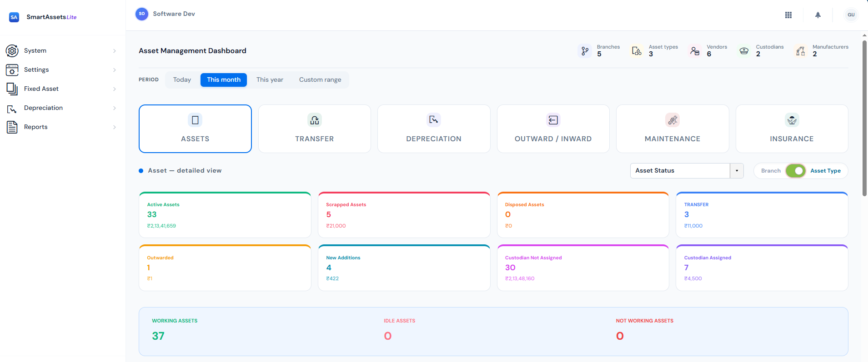Open the GU user avatar
The width and height of the screenshot is (868, 362).
click(851, 15)
